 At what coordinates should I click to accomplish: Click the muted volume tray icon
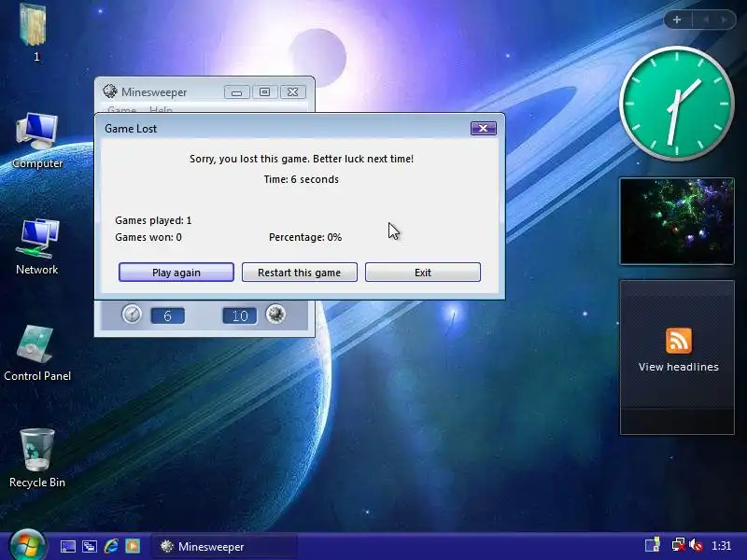696,545
